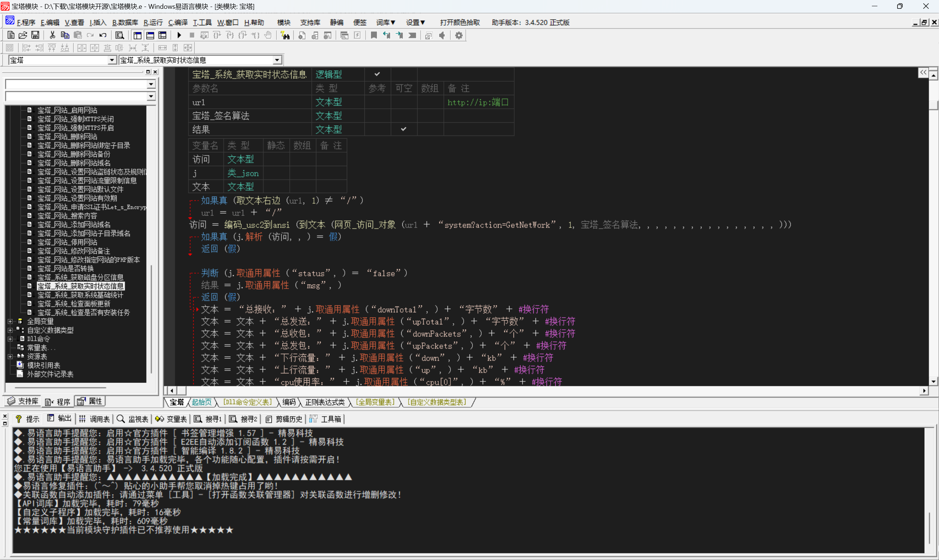
Task: Select 宝塔_系统_检查面板更新 in the tree
Action: click(74, 304)
